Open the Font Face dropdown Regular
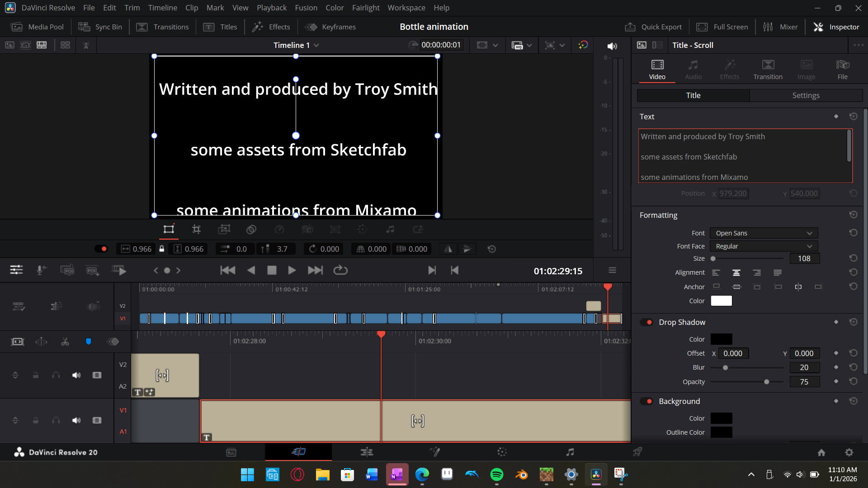Image resolution: width=868 pixels, height=488 pixels. 764,246
